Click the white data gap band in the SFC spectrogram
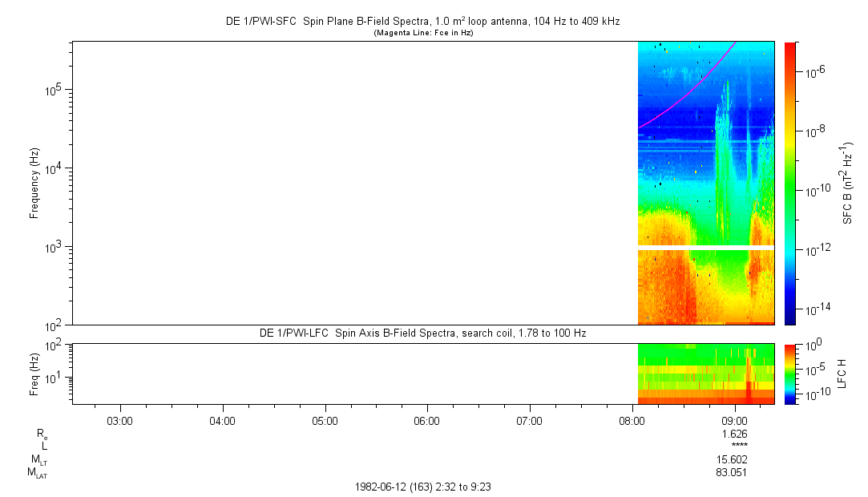 (705, 248)
